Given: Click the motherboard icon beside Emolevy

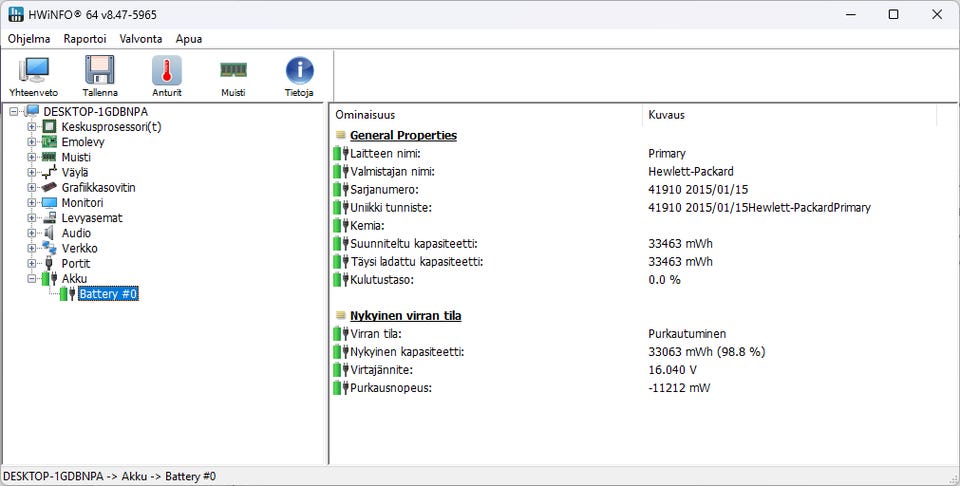Looking at the screenshot, I should [49, 142].
